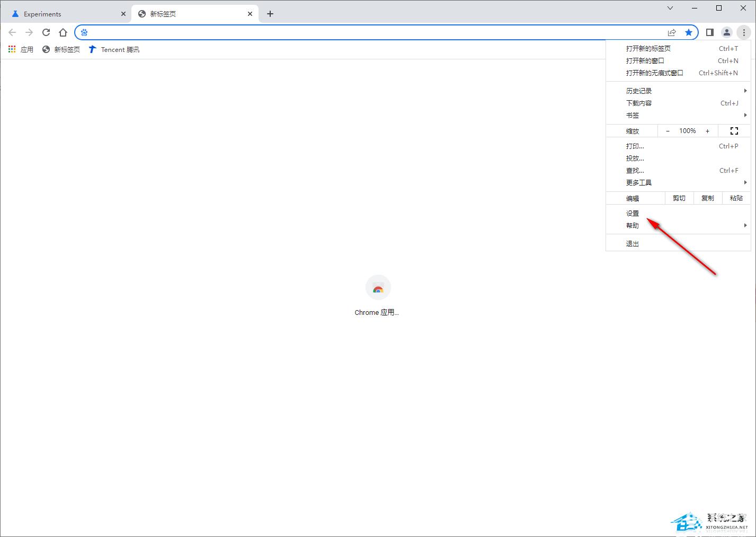Screen dimensions: 756x537
Task: Select 查找... menu item
Action: [x=678, y=170]
